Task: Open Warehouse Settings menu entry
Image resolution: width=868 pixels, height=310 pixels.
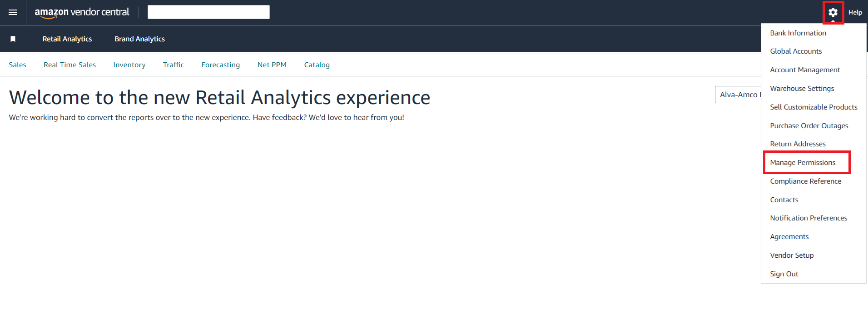Action: click(802, 89)
